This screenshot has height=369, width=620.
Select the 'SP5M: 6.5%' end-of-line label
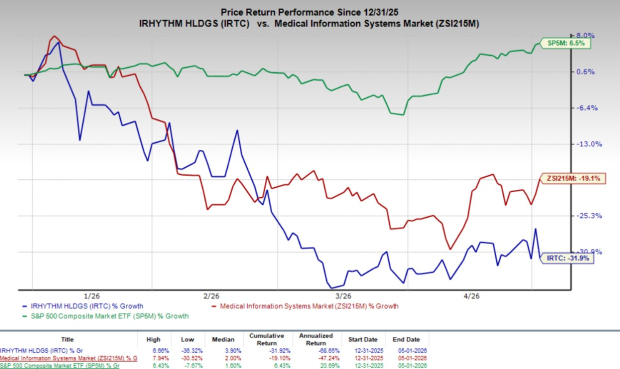tap(565, 43)
